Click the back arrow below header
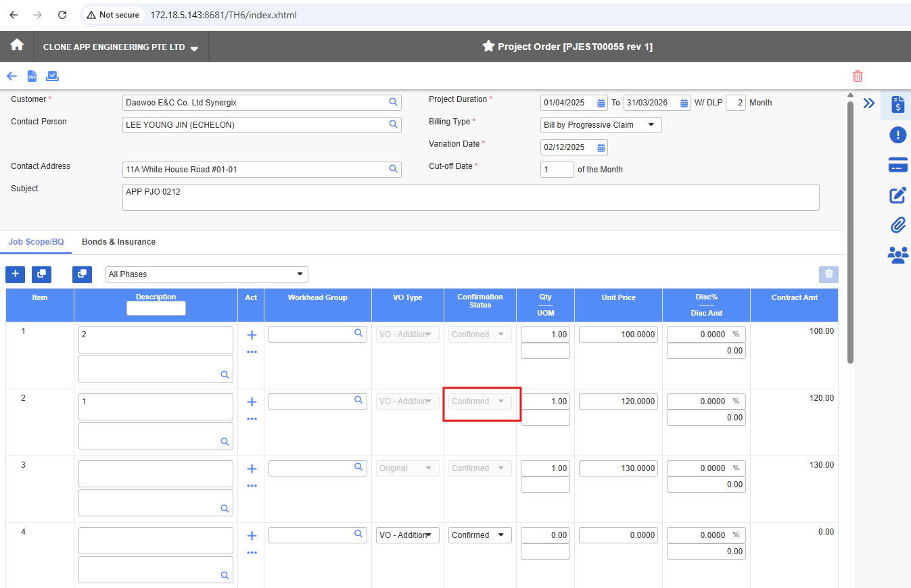Image resolution: width=911 pixels, height=588 pixels. pyautogui.click(x=11, y=76)
